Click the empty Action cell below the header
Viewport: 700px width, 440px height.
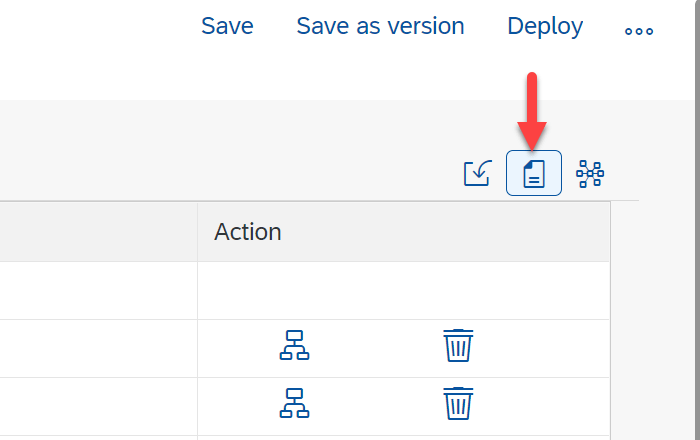coord(403,290)
